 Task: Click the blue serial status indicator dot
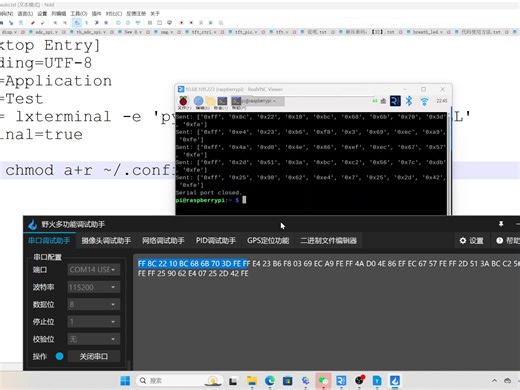(60, 356)
